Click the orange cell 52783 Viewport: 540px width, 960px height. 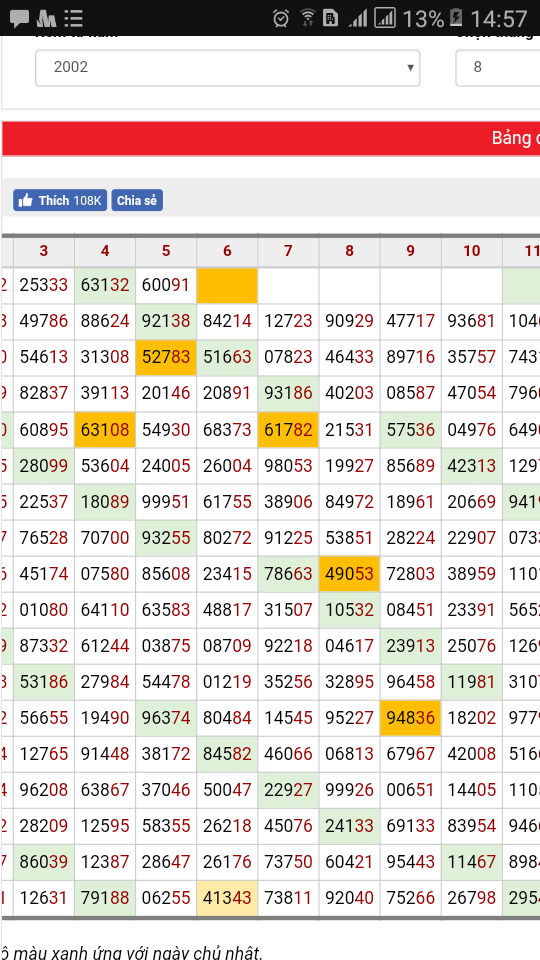click(x=166, y=357)
